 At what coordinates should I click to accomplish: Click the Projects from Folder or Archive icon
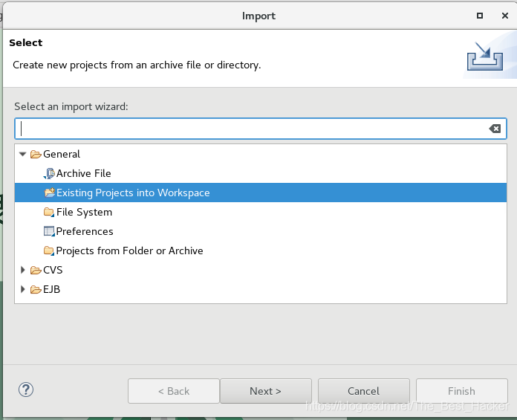pyautogui.click(x=49, y=251)
